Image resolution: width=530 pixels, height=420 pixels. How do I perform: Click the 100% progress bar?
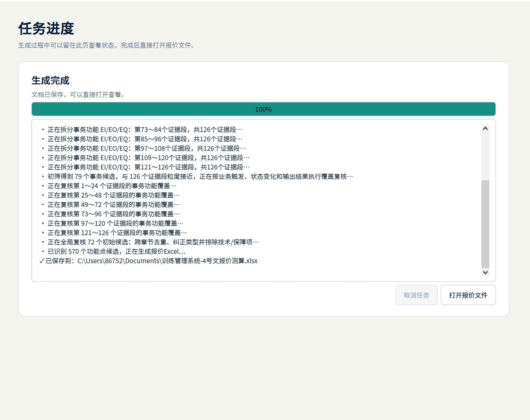point(263,109)
